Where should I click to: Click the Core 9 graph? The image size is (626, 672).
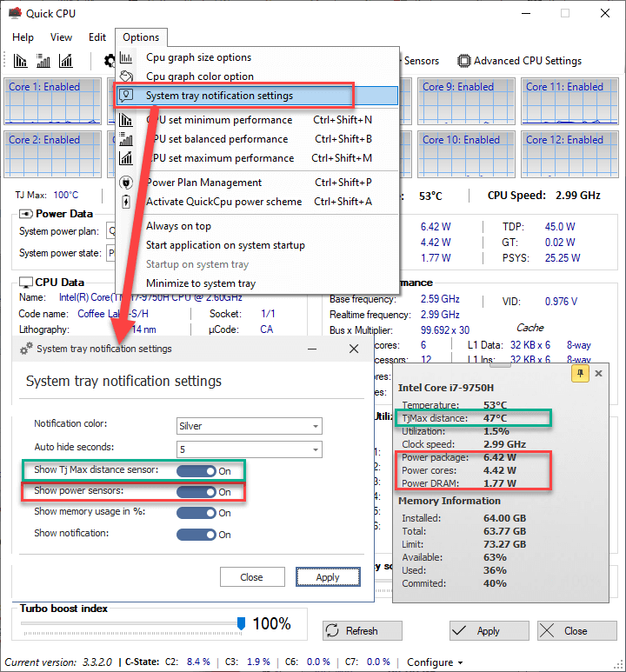467,101
